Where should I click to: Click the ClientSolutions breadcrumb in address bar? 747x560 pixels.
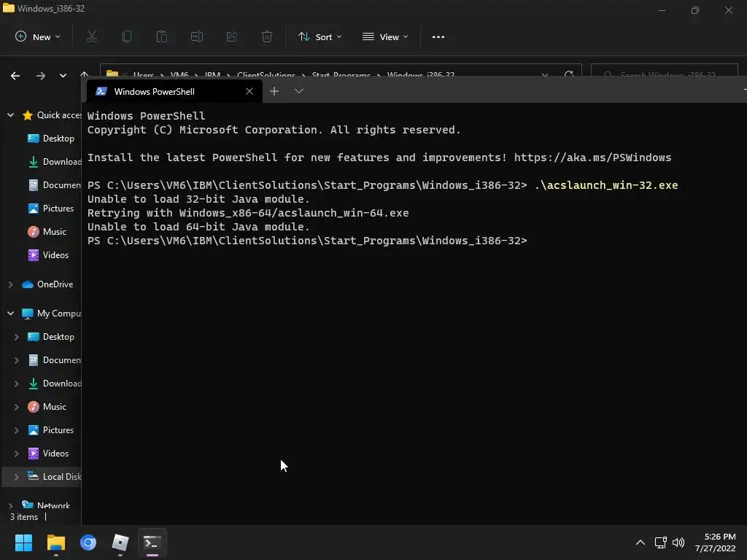tap(266, 75)
